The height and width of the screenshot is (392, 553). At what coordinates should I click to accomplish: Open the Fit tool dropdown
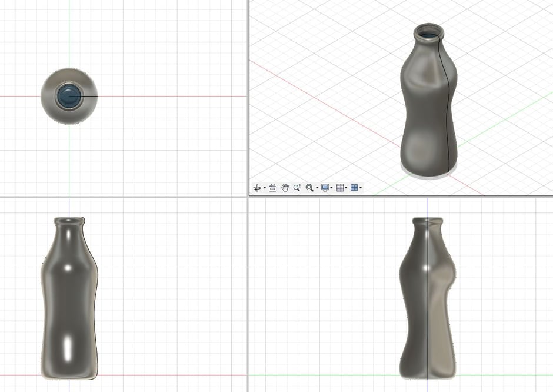tap(318, 187)
